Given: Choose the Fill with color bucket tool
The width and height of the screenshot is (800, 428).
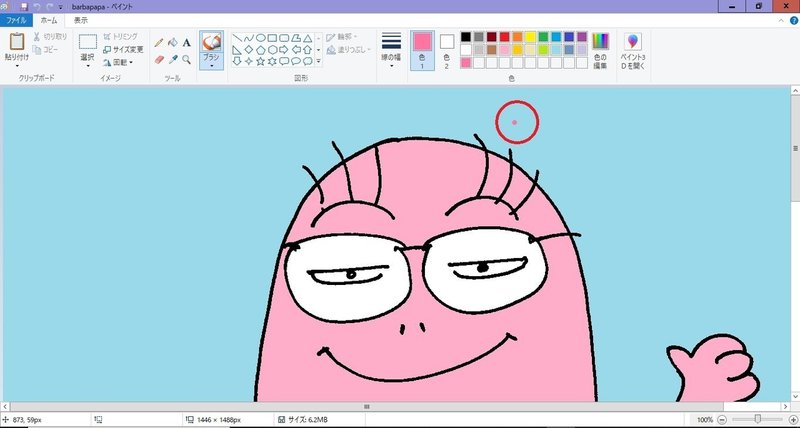Looking at the screenshot, I should coord(173,43).
